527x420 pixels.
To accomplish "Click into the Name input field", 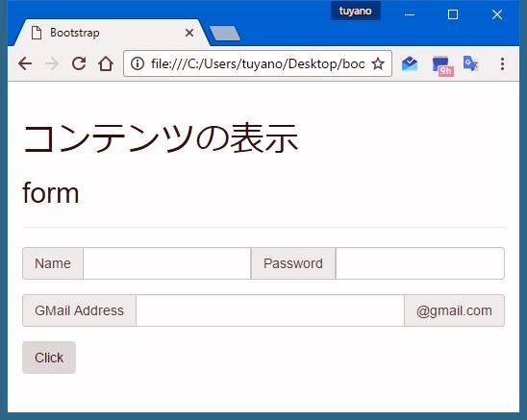I will pos(166,263).
